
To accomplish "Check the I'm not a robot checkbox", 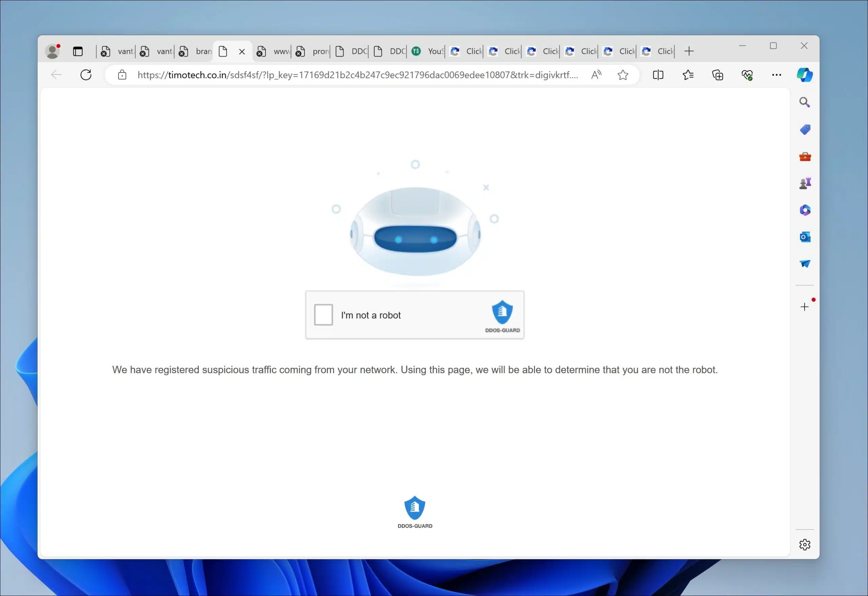I will tap(323, 315).
